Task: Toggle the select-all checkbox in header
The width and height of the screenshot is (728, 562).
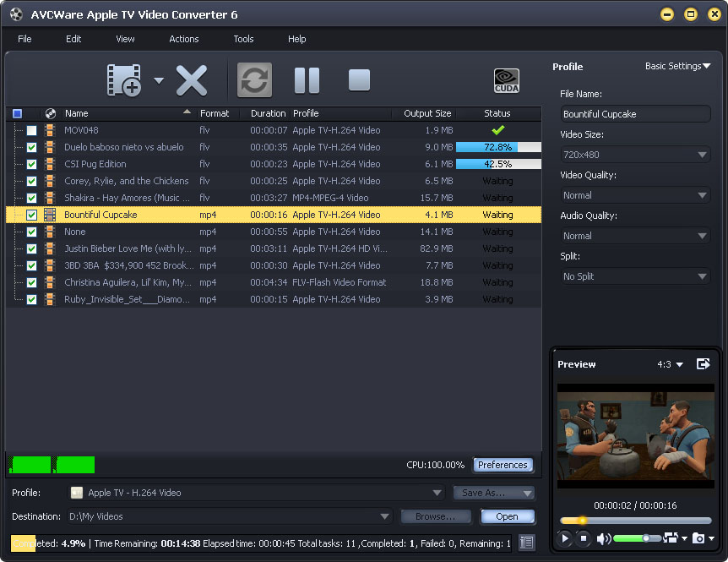Action: pos(17,113)
